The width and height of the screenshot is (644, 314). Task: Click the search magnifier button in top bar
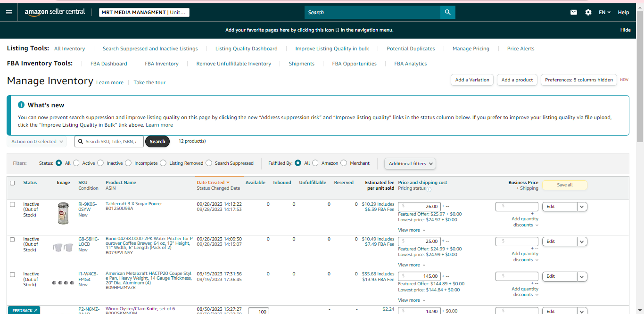click(447, 12)
